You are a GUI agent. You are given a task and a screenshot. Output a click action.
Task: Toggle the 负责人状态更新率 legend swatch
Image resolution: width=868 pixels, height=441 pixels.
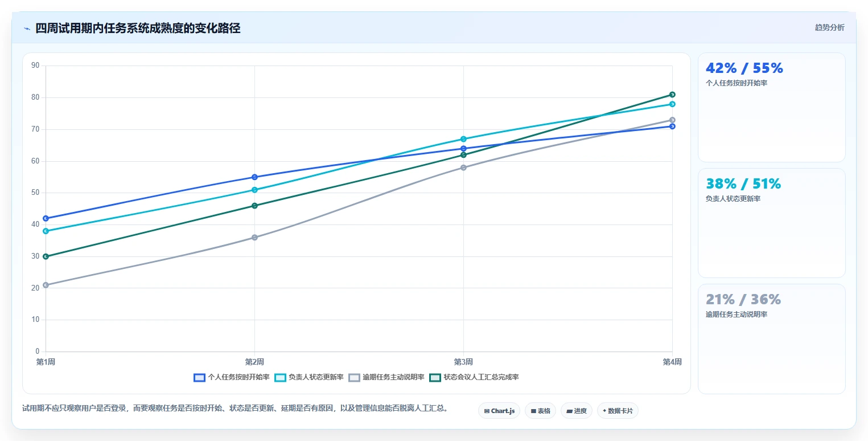[x=280, y=377]
